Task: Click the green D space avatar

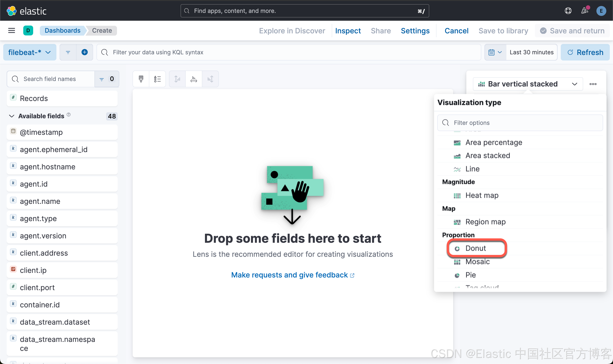Action: tap(28, 30)
